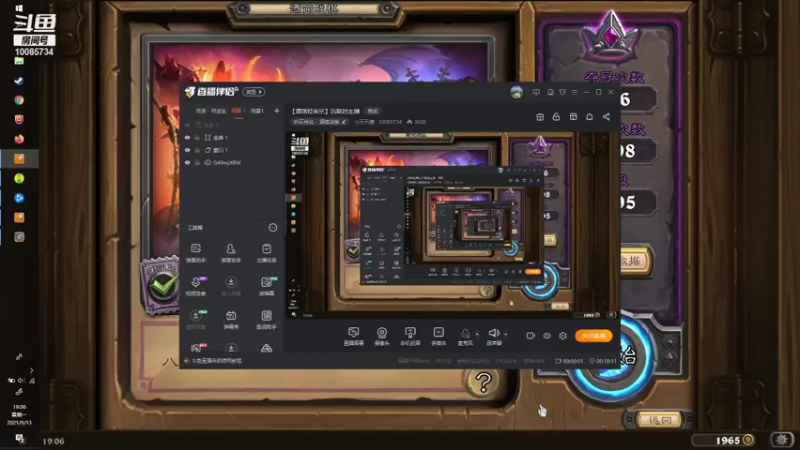Open Firefox from the taskbar
Image resolution: width=800 pixels, height=450 pixels.
(x=19, y=139)
